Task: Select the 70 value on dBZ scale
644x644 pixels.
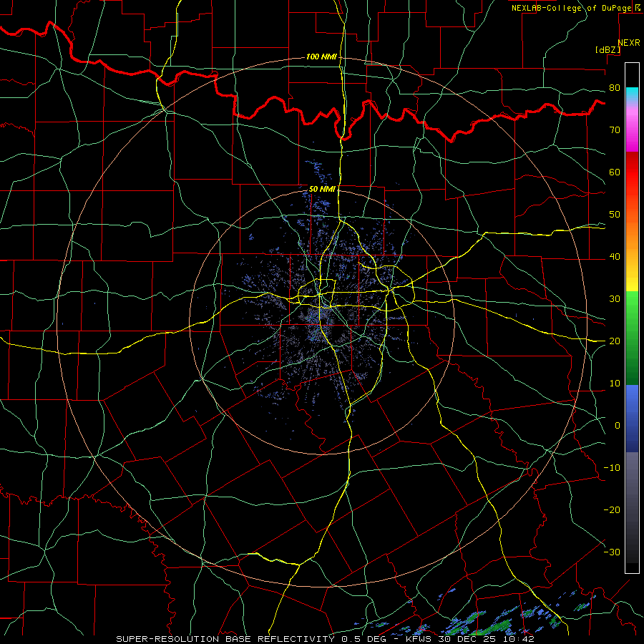Action: click(x=615, y=130)
